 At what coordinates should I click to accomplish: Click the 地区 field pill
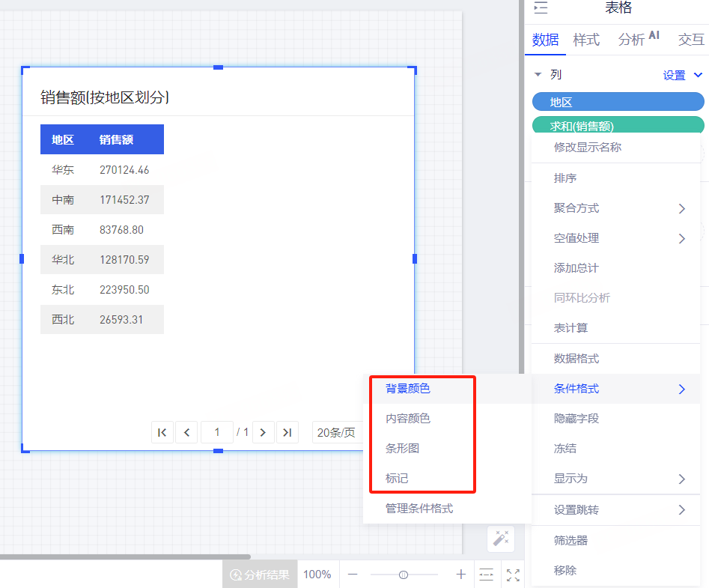tap(618, 102)
